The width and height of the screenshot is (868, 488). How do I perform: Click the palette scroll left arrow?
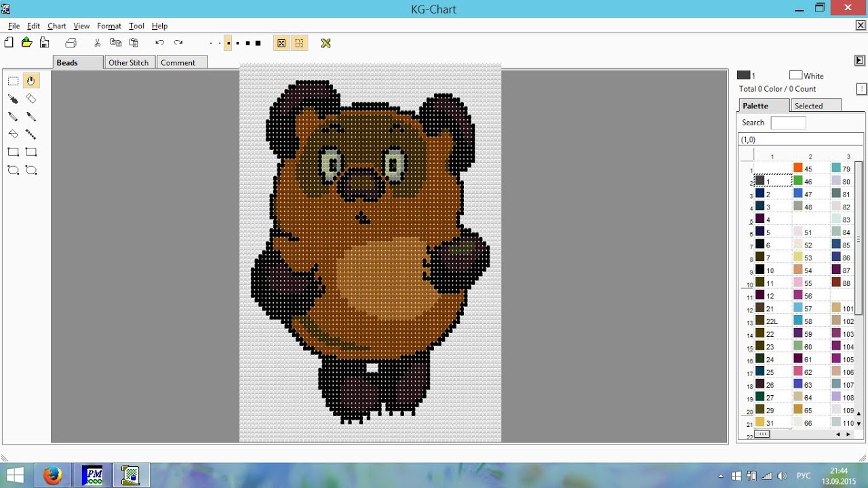click(838, 434)
